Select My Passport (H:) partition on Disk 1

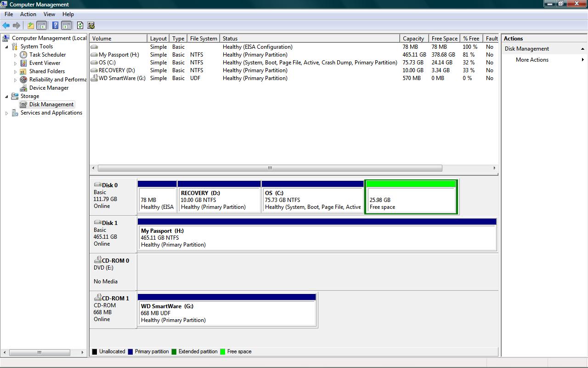317,235
